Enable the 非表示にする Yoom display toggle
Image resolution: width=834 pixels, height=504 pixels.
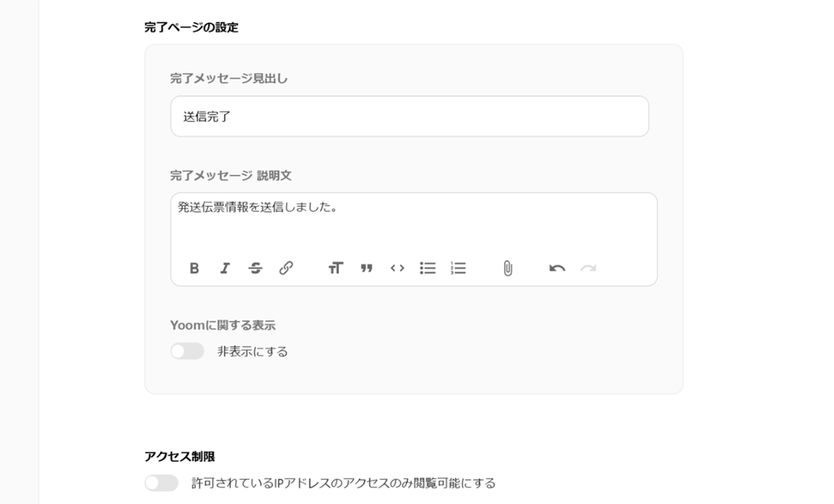pos(187,351)
